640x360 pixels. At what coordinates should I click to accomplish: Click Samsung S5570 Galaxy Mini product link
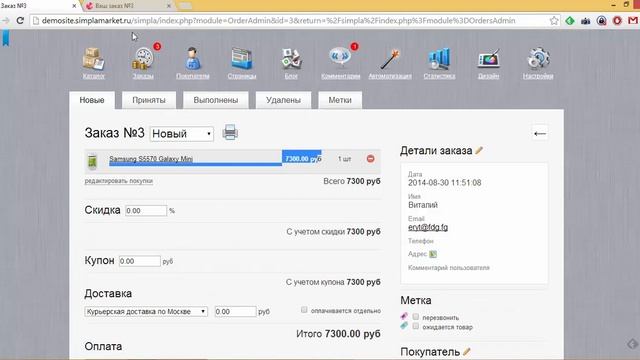pyautogui.click(x=151, y=159)
